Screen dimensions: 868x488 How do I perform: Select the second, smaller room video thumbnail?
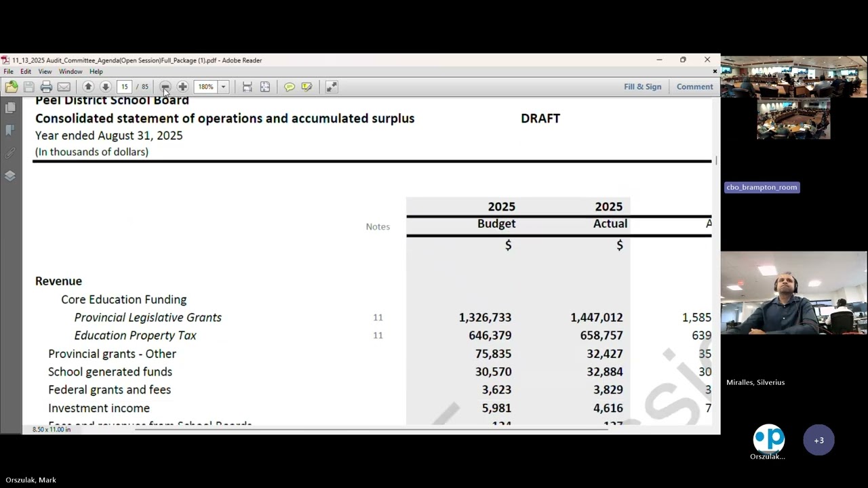(793, 119)
